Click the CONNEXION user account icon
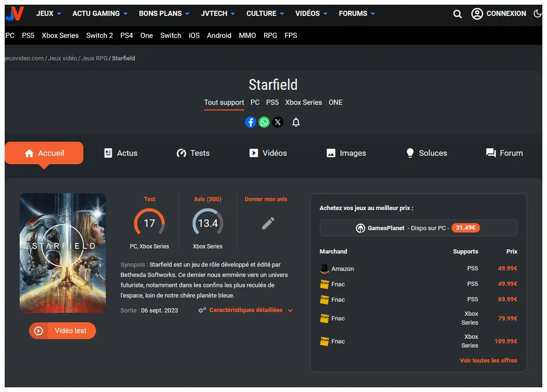The height and width of the screenshot is (392, 547). pos(477,14)
